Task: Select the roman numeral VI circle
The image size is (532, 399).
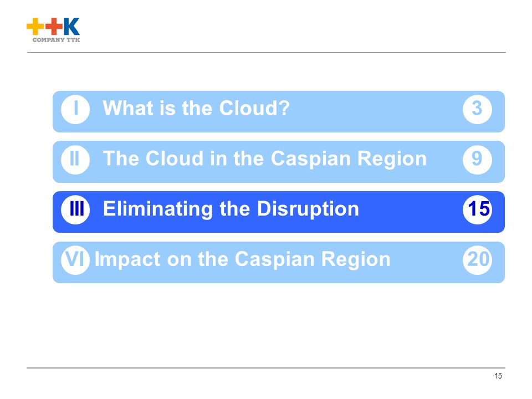Action: pyautogui.click(x=75, y=260)
